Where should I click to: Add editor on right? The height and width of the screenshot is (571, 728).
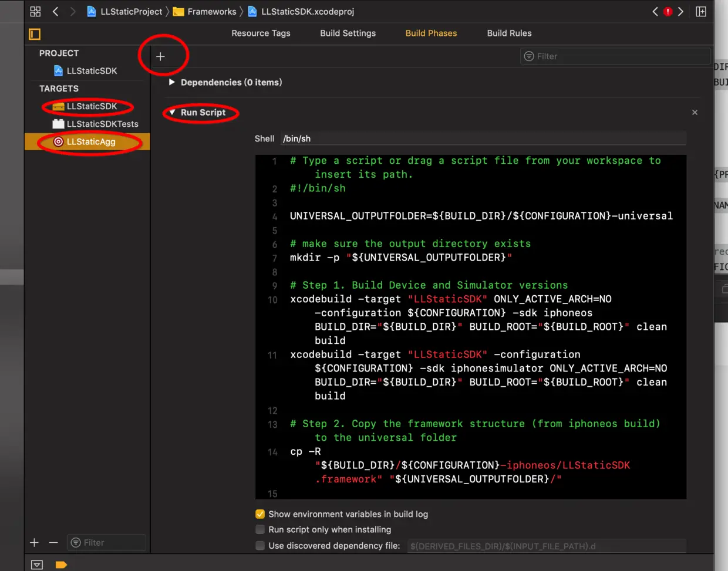pos(701,12)
